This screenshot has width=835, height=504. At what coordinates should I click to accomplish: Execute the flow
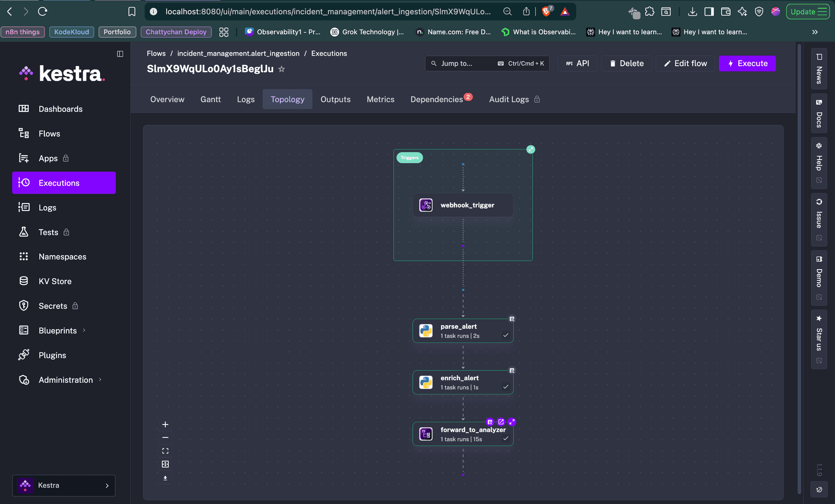click(x=747, y=63)
